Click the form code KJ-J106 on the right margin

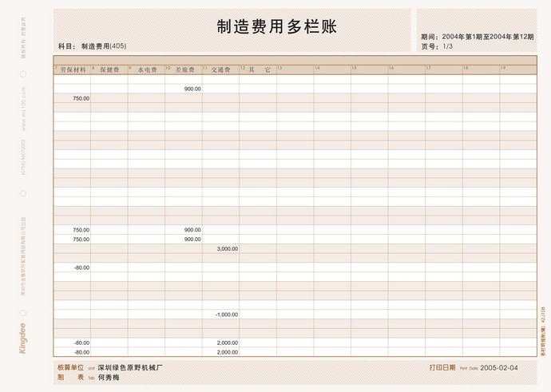[543, 315]
